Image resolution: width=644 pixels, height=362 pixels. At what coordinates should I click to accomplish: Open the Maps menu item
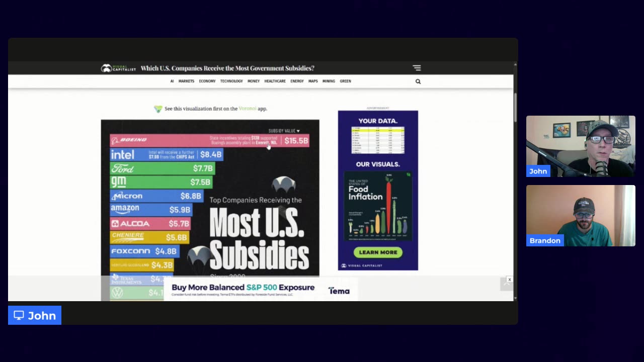[313, 81]
